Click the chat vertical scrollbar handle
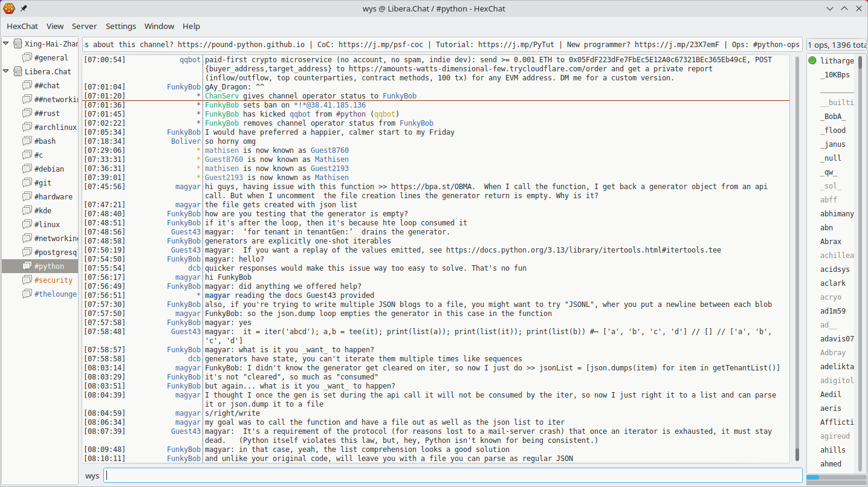Screen dimensions: 868x487 [797, 454]
